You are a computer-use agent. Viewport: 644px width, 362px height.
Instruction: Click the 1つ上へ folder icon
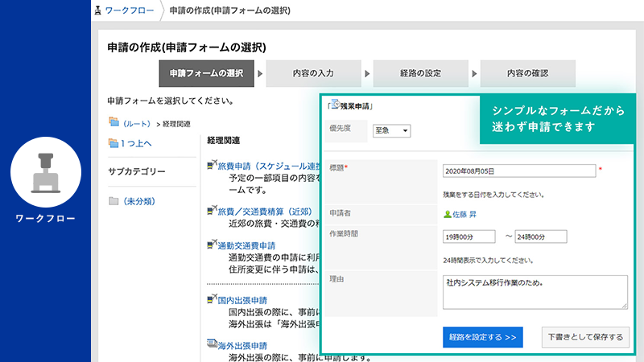[114, 143]
